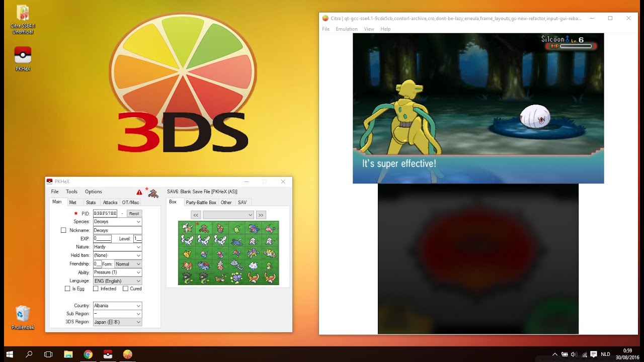644x362 pixels.
Task: Open File Explorer from the taskbar
Action: point(68,354)
